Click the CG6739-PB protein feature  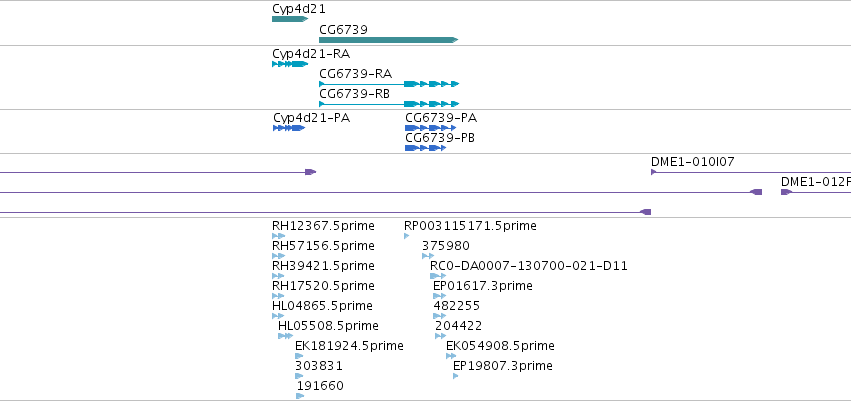click(x=426, y=148)
